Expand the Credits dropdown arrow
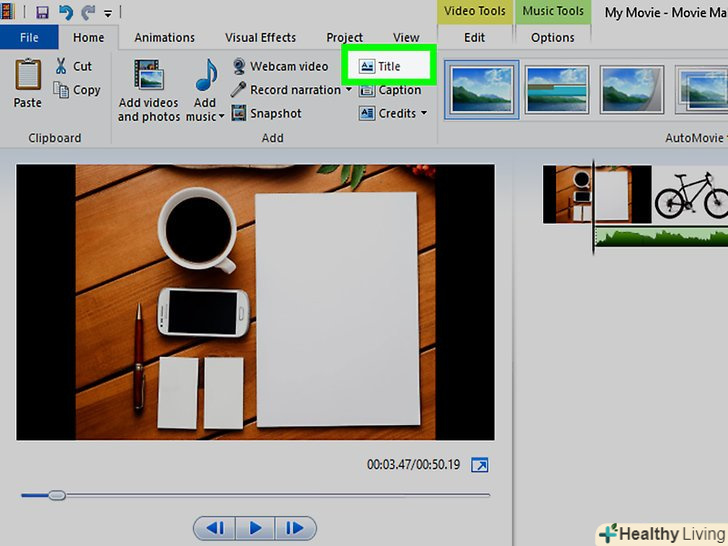Image resolution: width=728 pixels, height=546 pixels. (424, 113)
